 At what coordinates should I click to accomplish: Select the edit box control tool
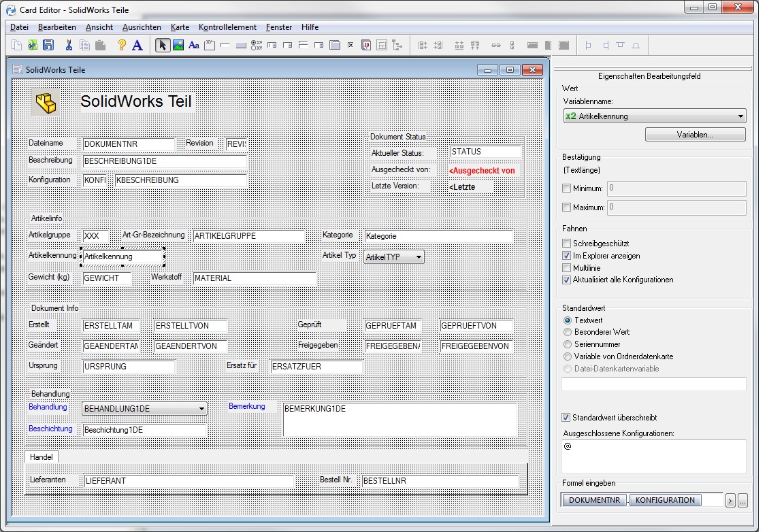(x=225, y=46)
